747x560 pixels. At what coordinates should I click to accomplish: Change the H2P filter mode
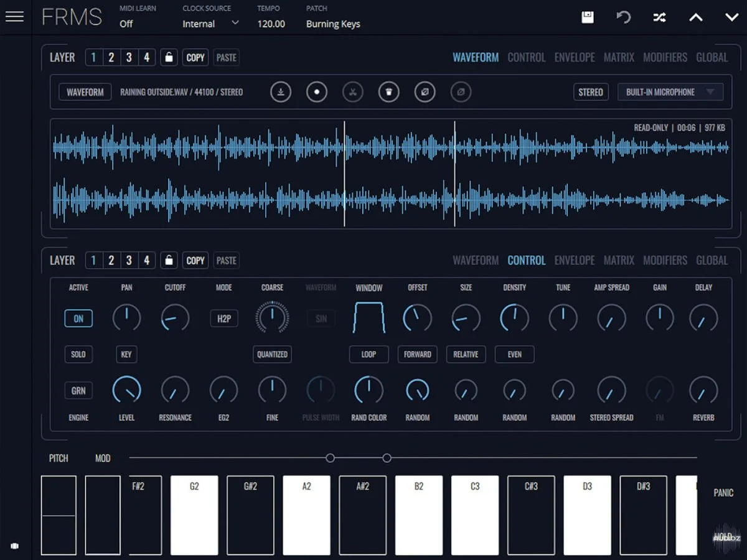tap(224, 319)
